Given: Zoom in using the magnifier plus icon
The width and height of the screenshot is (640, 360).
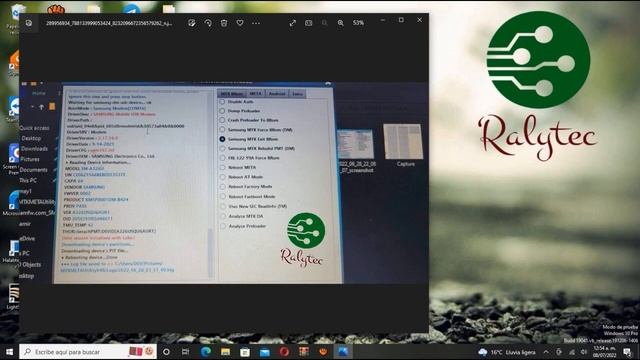Looking at the screenshot, I should pos(340,23).
